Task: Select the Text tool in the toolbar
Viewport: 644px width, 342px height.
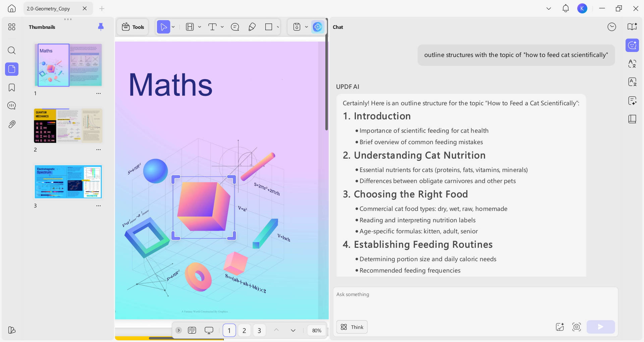Action: pyautogui.click(x=213, y=27)
